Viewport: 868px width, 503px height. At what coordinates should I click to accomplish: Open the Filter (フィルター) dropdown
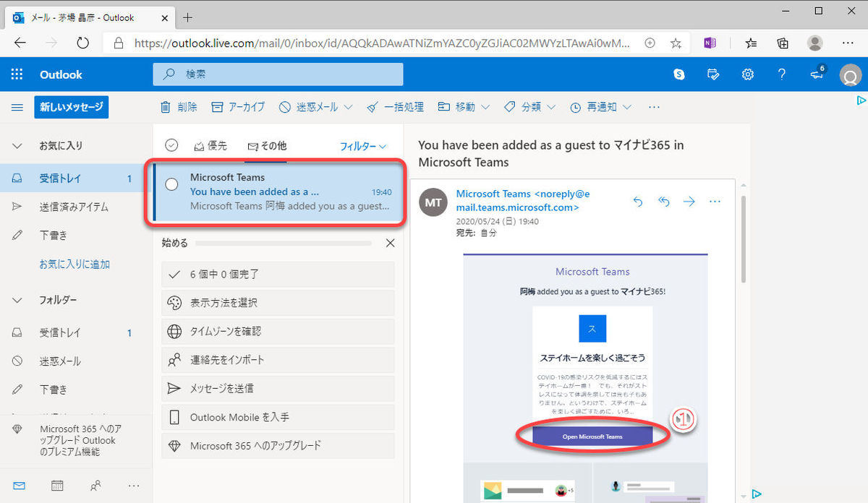click(x=363, y=146)
